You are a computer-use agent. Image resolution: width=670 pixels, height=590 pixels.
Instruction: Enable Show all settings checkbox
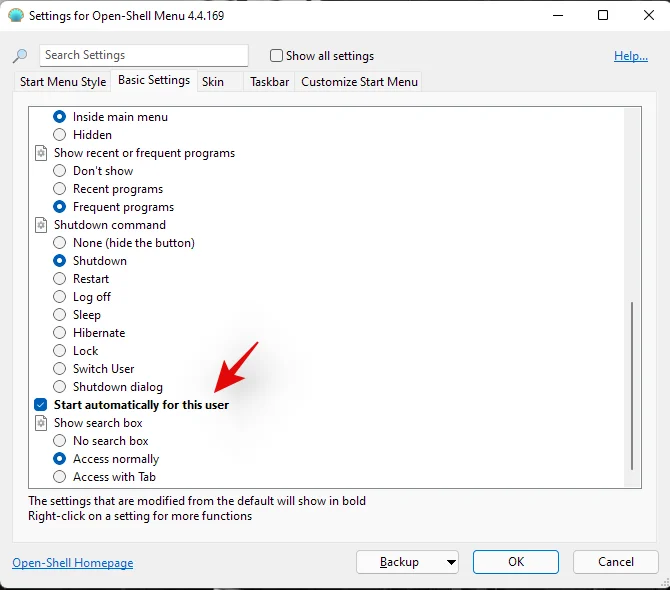coord(276,56)
